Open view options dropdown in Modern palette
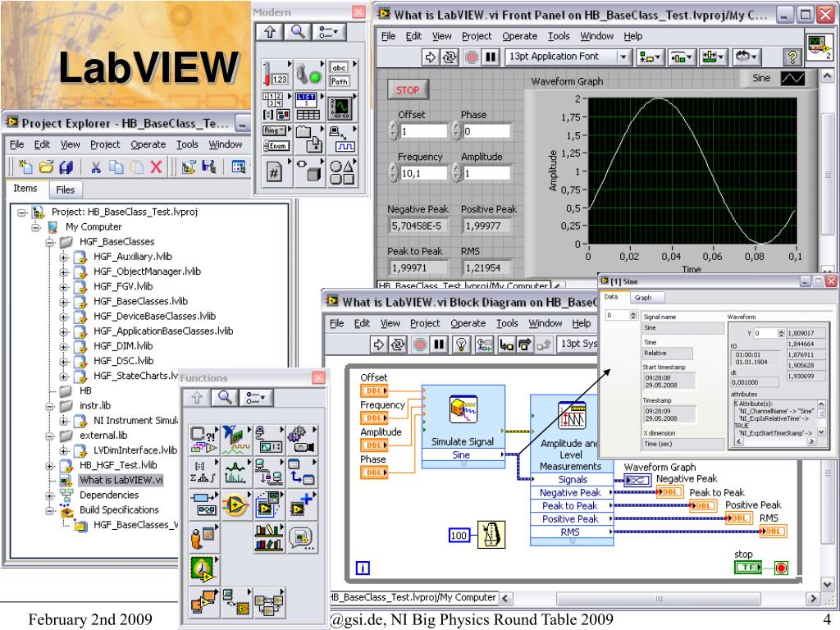This screenshot has width=840, height=630. 329,32
